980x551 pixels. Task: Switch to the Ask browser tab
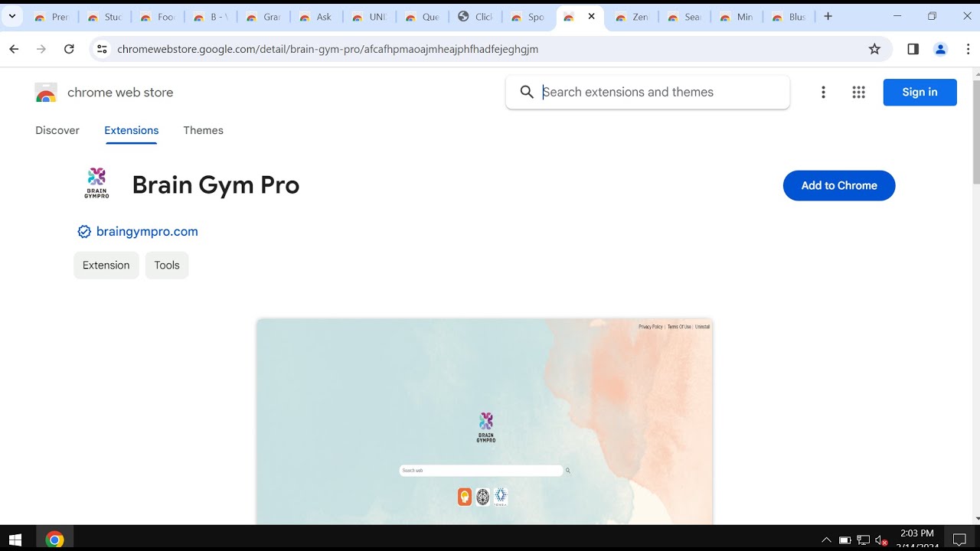point(315,17)
